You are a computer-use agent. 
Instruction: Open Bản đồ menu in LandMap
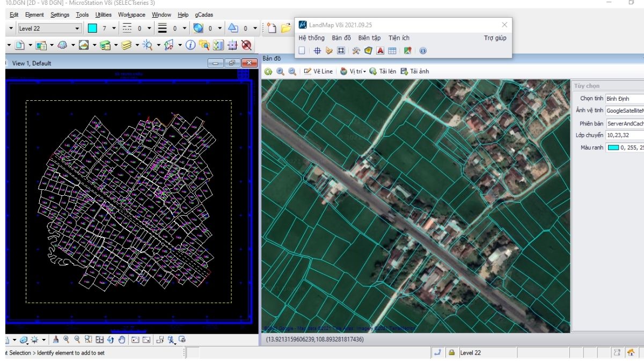click(341, 38)
